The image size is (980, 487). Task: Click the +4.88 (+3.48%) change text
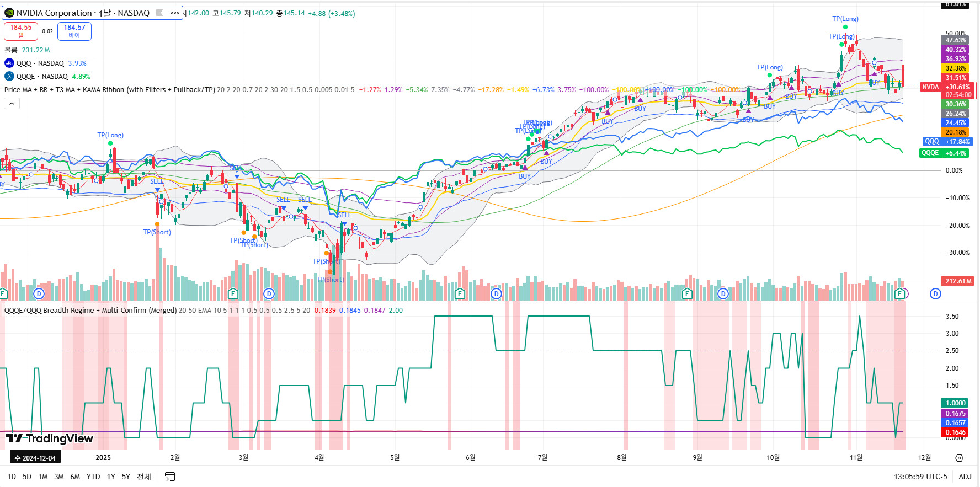[x=331, y=13]
